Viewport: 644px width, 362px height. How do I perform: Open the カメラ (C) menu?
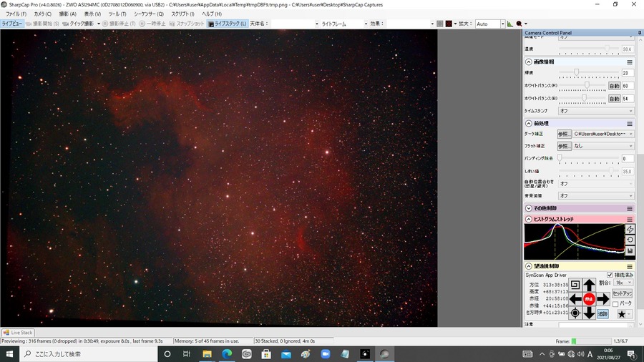43,14
